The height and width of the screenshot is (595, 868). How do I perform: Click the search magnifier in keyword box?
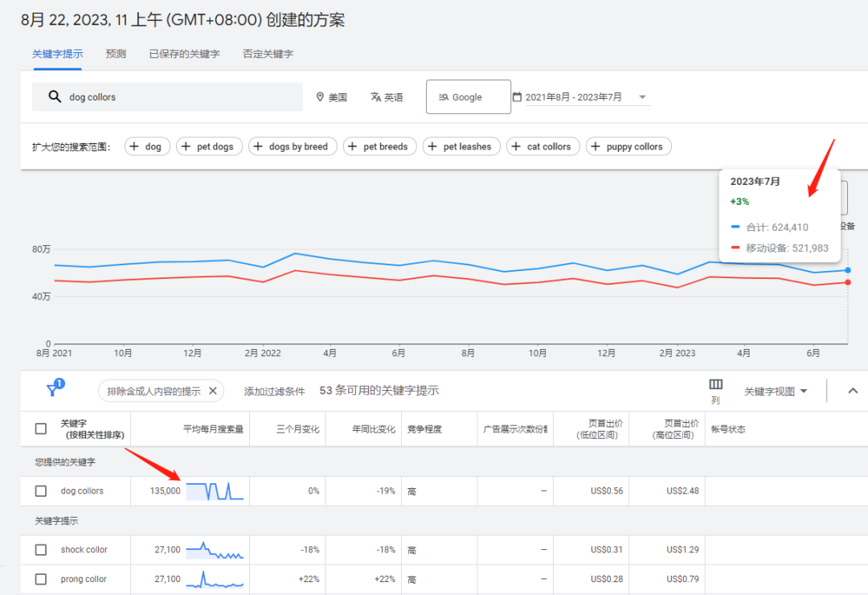coord(55,96)
